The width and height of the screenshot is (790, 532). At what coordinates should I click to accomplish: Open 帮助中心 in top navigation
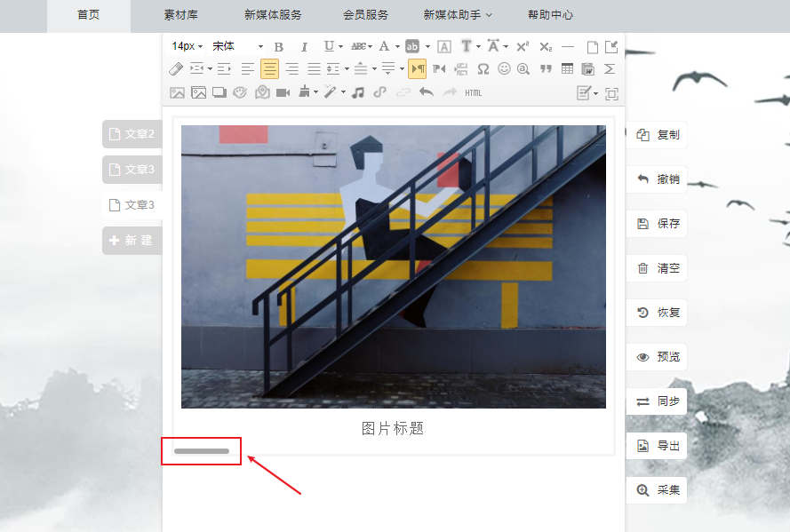click(550, 15)
